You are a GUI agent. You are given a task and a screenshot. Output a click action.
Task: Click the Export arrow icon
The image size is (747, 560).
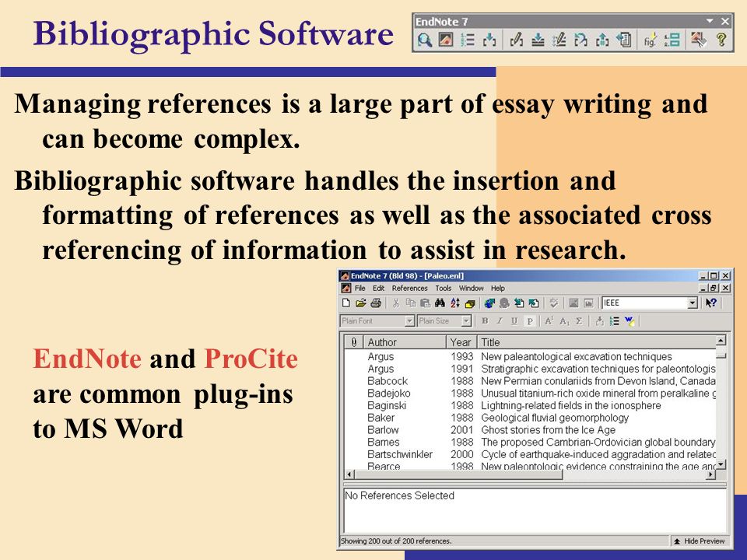coord(534,303)
